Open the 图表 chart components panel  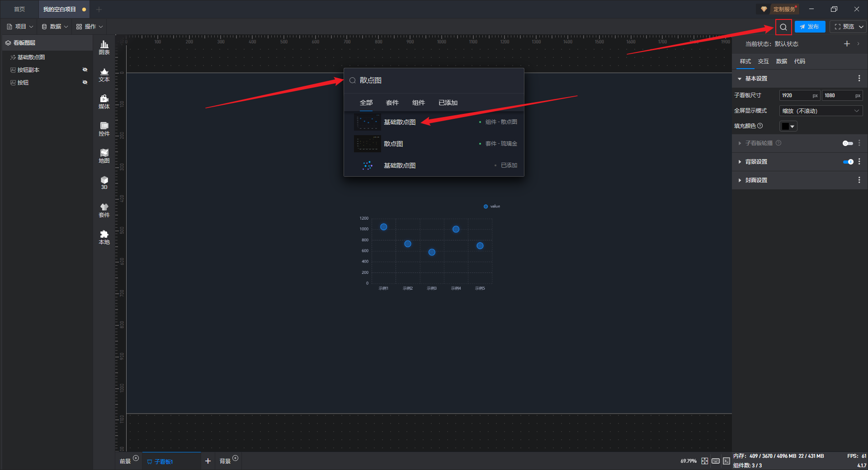coord(104,47)
